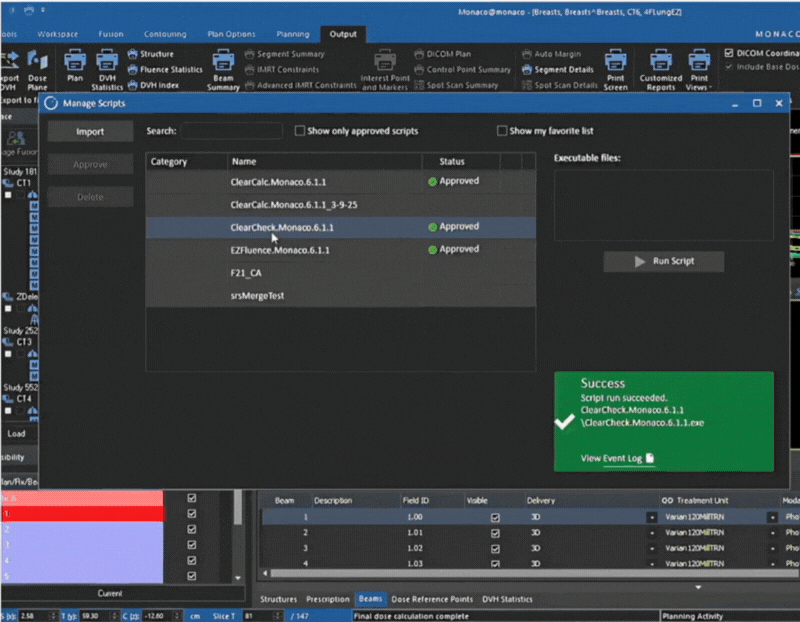This screenshot has width=800, height=622.
Task: Toggle the Visible checkbox for beam 2
Action: pyautogui.click(x=495, y=533)
